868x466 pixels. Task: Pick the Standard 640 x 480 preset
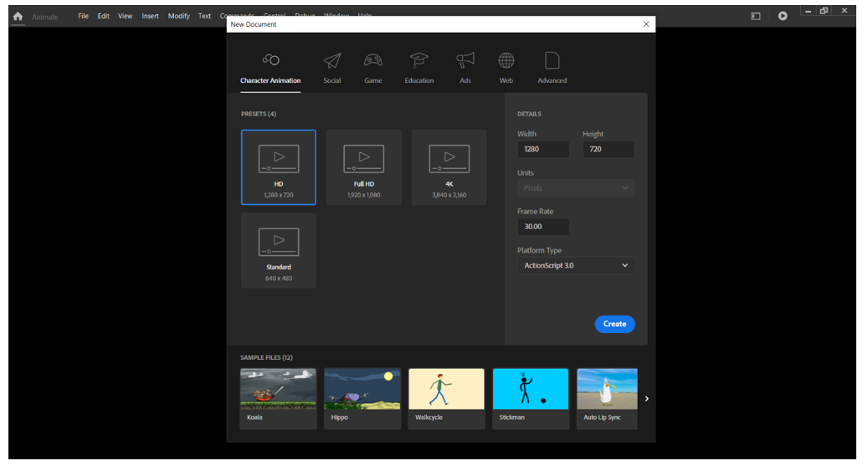(279, 250)
